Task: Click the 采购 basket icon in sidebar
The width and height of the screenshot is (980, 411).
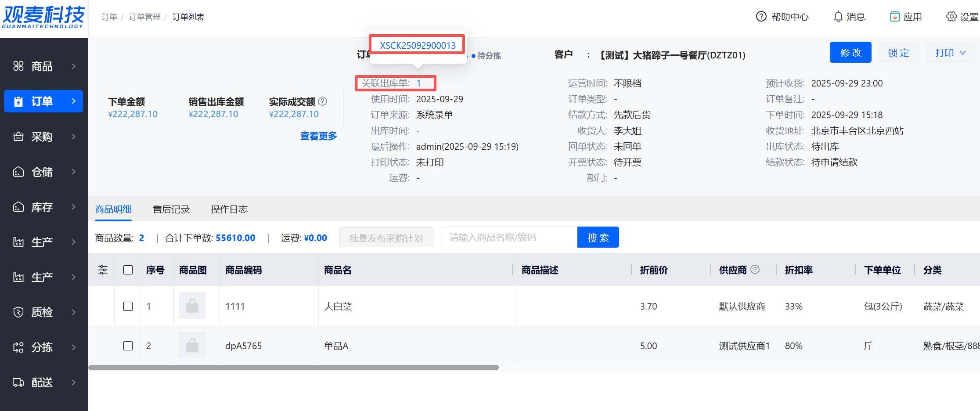Action: click(18, 137)
